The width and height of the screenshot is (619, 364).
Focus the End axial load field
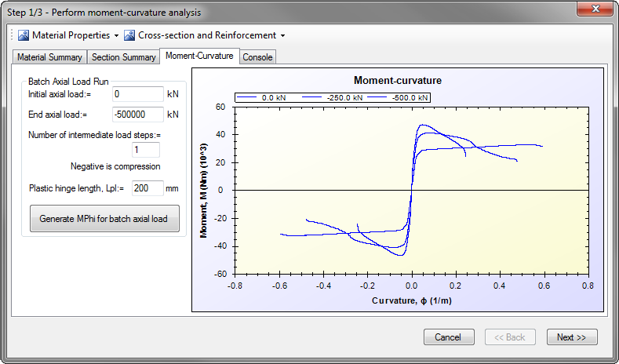[x=138, y=115]
